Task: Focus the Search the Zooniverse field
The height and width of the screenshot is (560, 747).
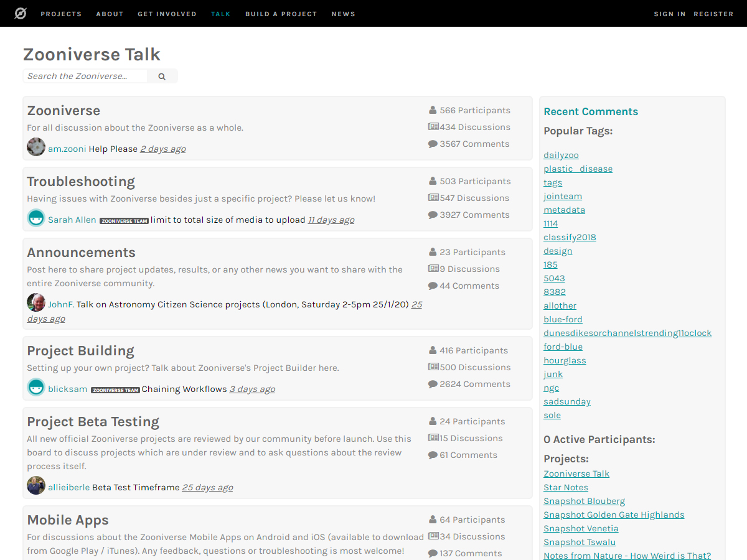Action: (x=86, y=76)
